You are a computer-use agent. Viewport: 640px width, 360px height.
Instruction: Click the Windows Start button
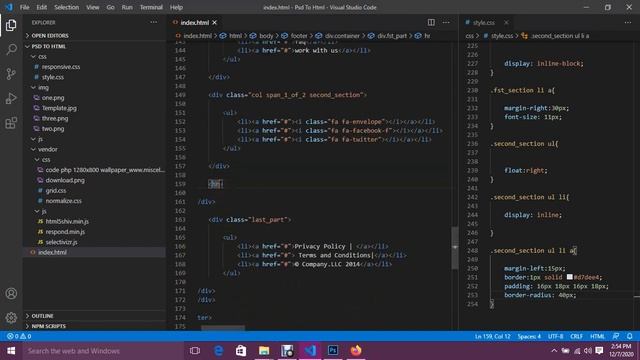tap(11, 351)
